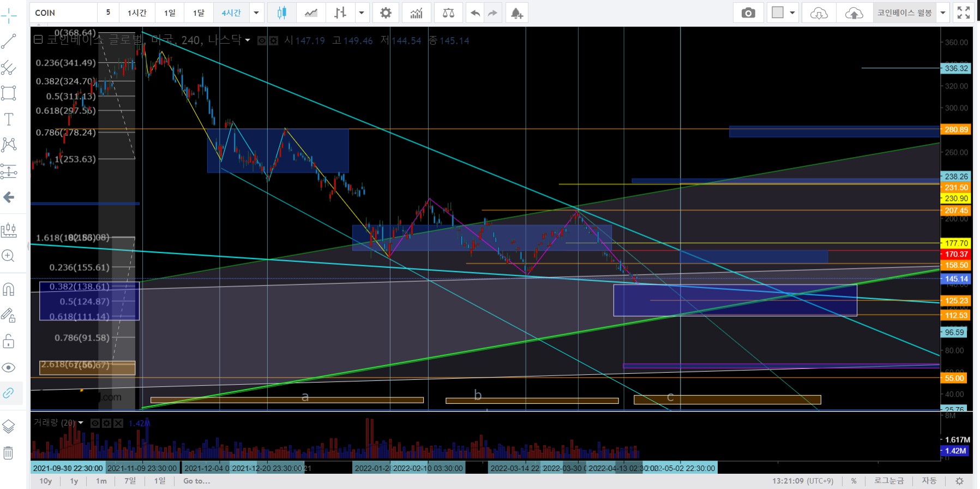
Task: Open the 코인베이스 월봉 layout dropdown arrow
Action: [942, 13]
